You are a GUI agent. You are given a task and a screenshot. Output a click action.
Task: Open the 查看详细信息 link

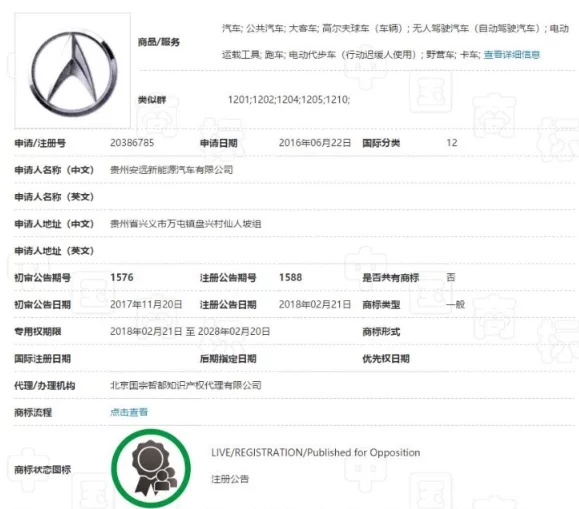(512, 55)
